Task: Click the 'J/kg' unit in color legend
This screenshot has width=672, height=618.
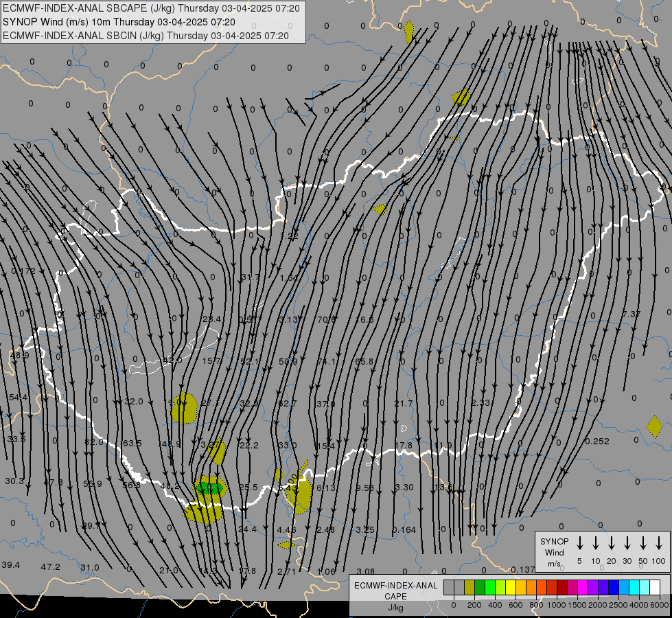Action: point(395,608)
